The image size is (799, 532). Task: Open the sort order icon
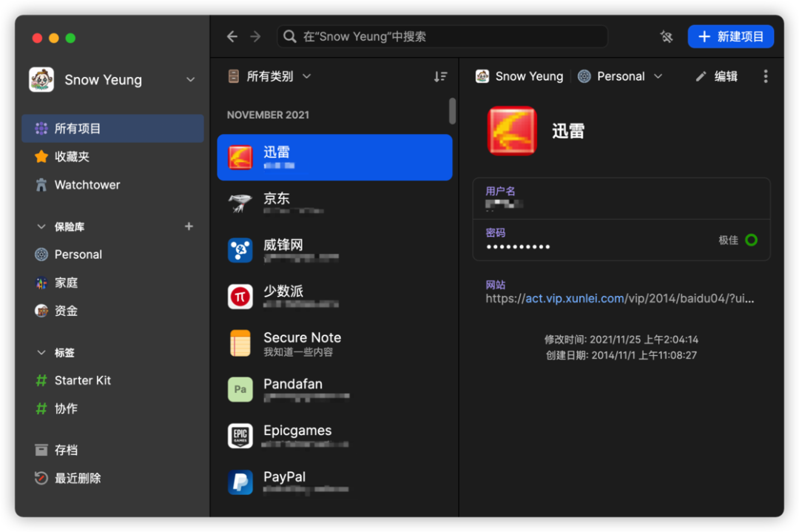(x=440, y=76)
